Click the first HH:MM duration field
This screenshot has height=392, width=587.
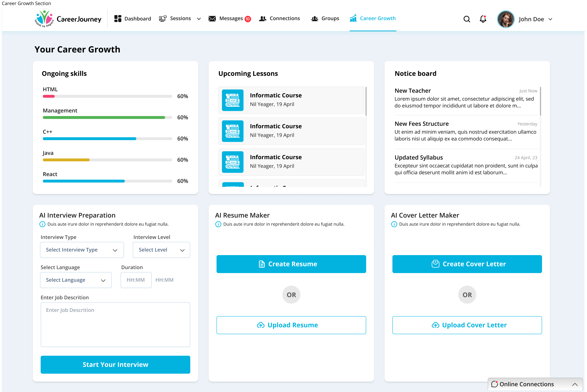[x=136, y=280]
